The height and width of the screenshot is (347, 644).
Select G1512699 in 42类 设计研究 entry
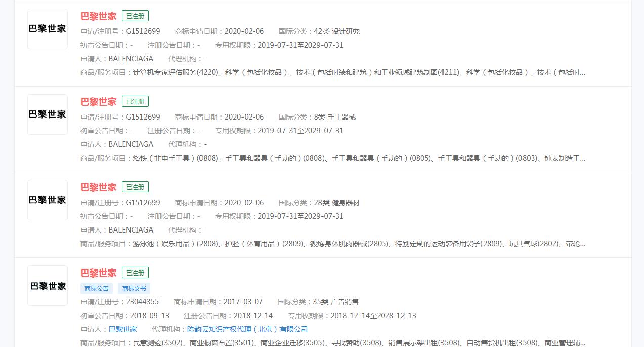143,31
